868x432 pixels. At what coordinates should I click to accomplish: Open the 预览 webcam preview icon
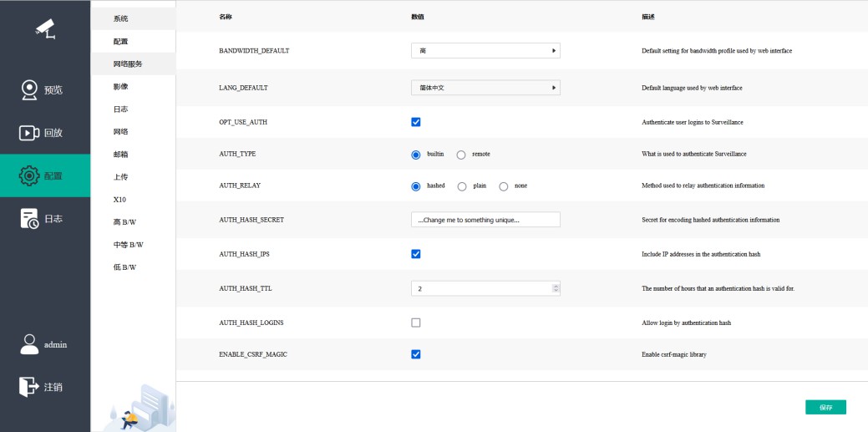[x=29, y=89]
